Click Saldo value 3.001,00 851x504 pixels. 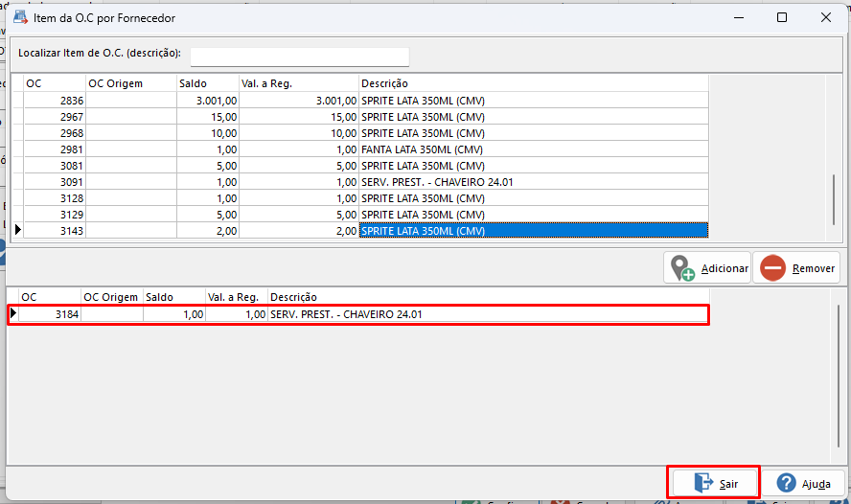217,101
